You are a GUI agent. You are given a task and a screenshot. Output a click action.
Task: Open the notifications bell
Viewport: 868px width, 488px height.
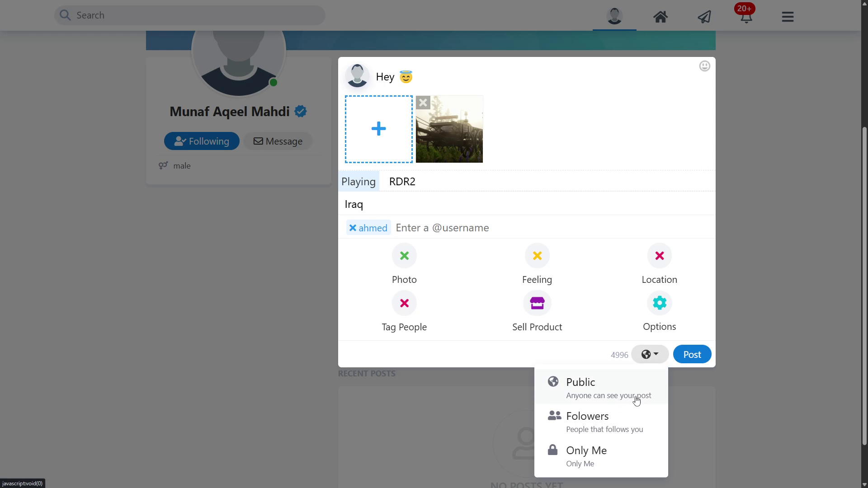746,17
